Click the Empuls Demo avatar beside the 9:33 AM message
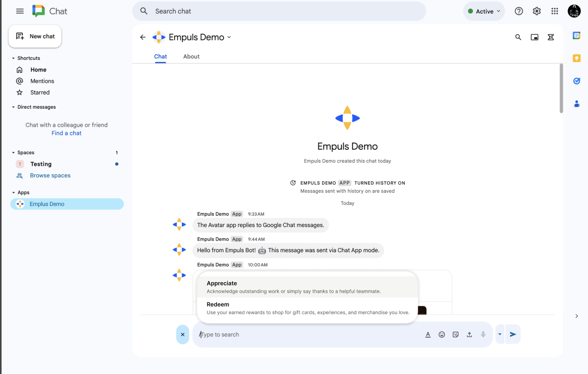 click(179, 224)
